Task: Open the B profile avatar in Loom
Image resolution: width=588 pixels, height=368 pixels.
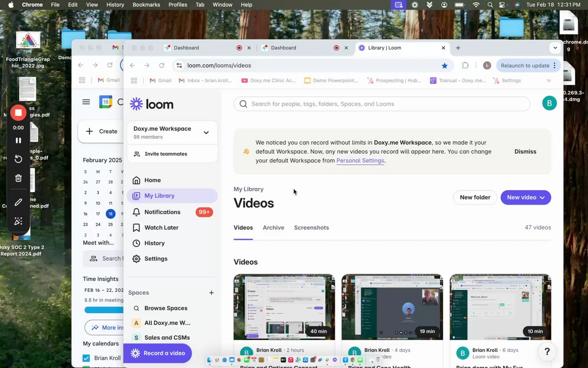Action: click(x=549, y=103)
